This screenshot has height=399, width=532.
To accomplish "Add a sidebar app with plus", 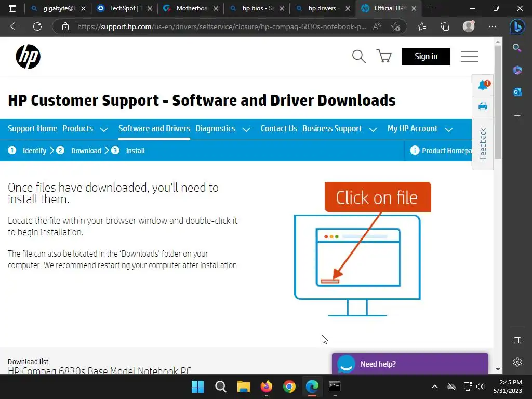I will click(517, 116).
